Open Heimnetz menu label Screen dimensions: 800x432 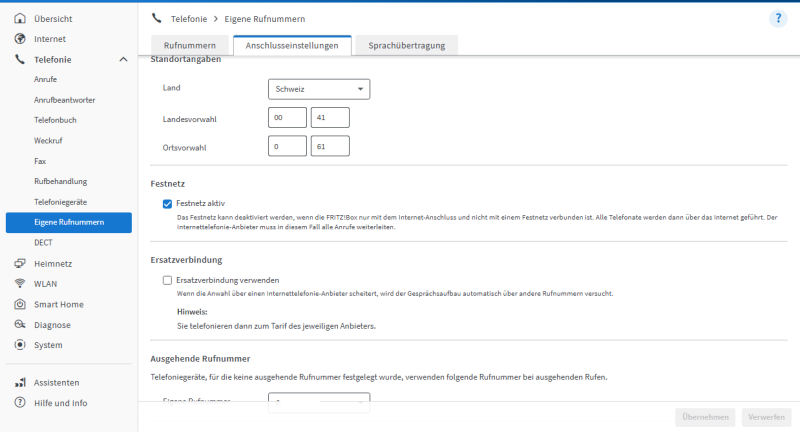53,264
